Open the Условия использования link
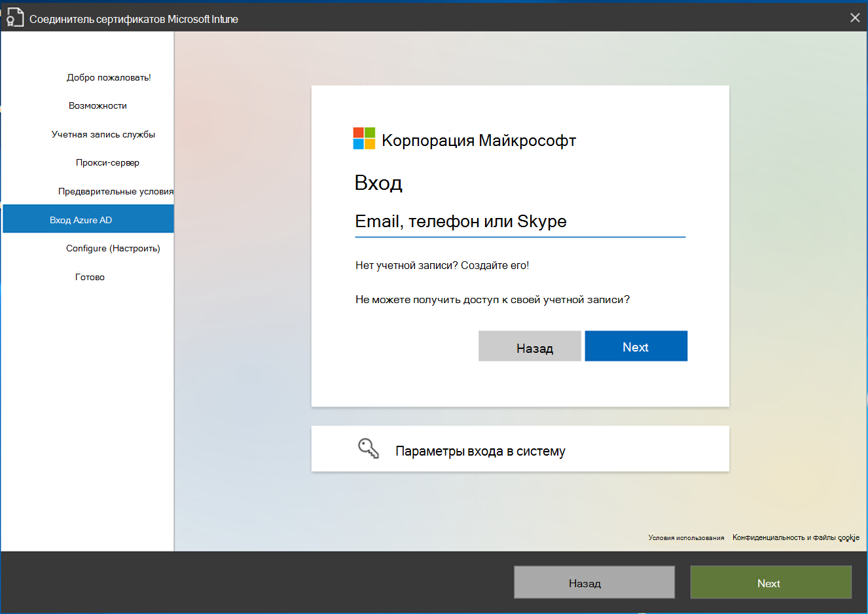Viewport: 868px width, 614px height. point(686,537)
